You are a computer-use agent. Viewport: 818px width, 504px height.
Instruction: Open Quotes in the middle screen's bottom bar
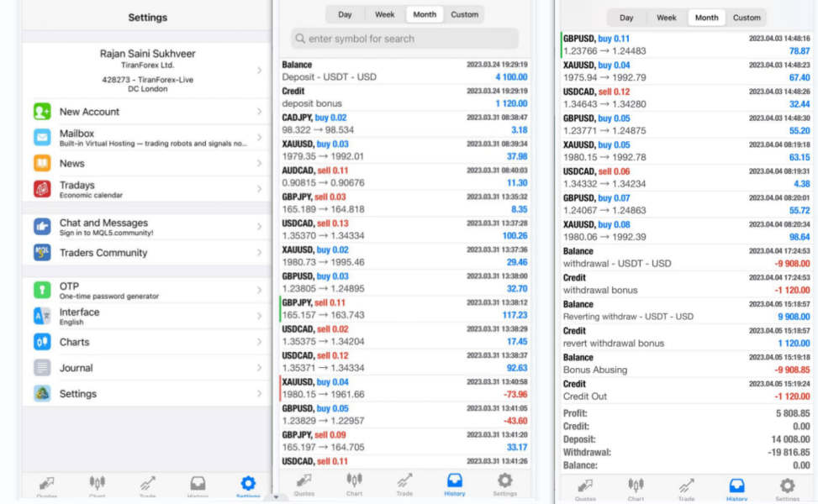(304, 480)
